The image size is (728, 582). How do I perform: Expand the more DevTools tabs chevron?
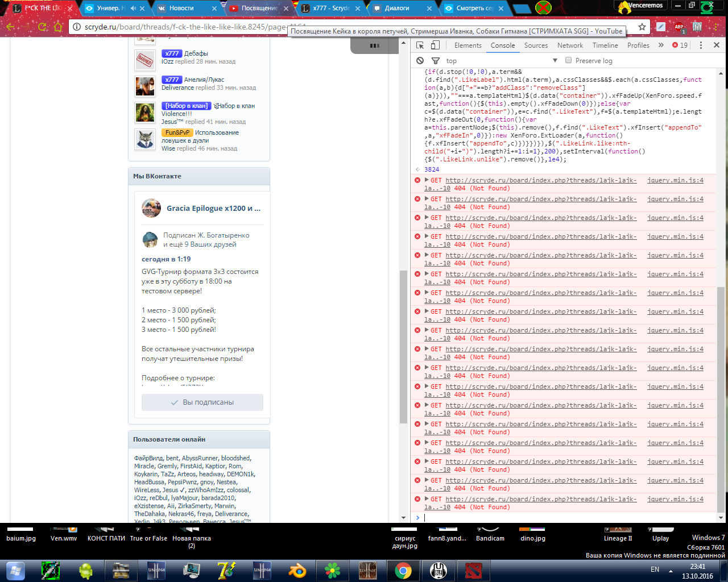coord(661,45)
